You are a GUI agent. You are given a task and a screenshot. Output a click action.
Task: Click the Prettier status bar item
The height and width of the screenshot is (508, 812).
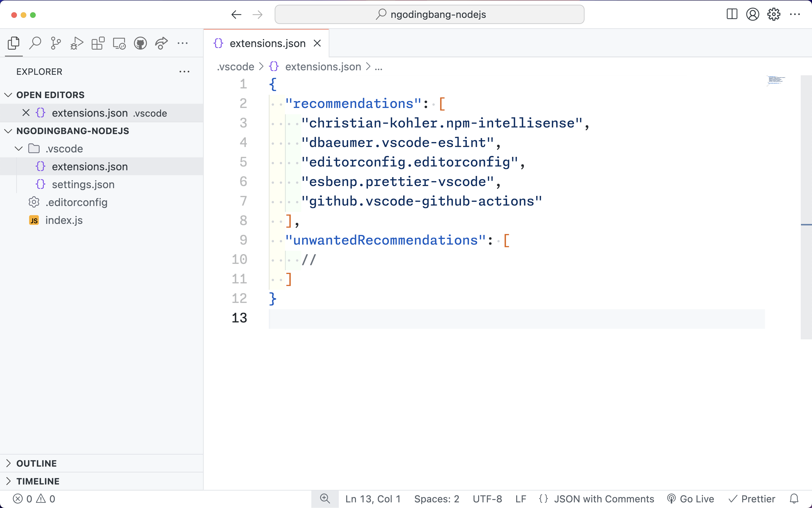[x=752, y=499]
